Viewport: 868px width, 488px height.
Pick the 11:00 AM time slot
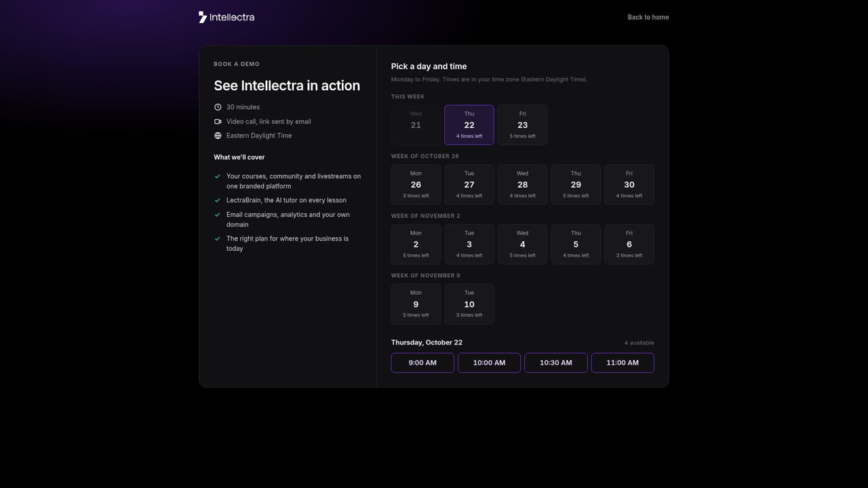(x=623, y=363)
